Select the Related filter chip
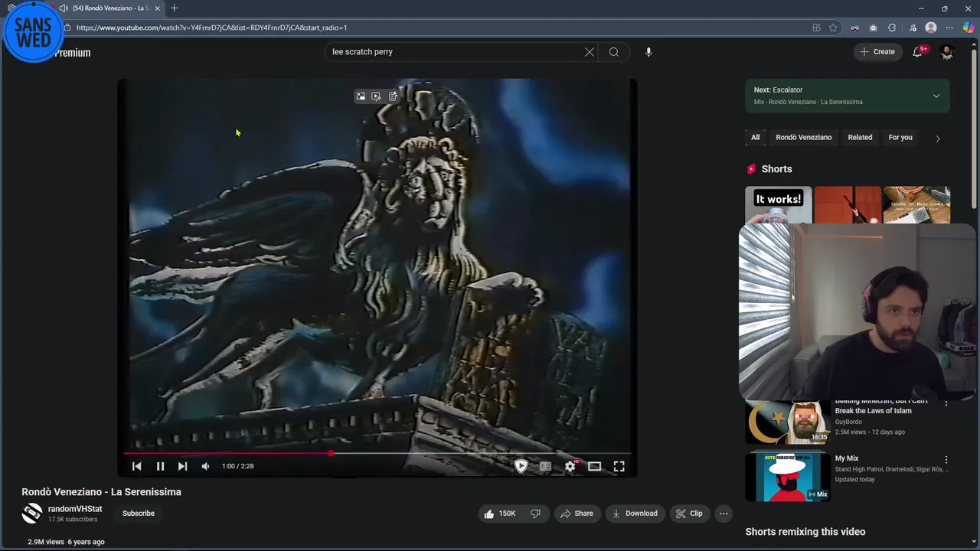The image size is (980, 551). [x=860, y=138]
